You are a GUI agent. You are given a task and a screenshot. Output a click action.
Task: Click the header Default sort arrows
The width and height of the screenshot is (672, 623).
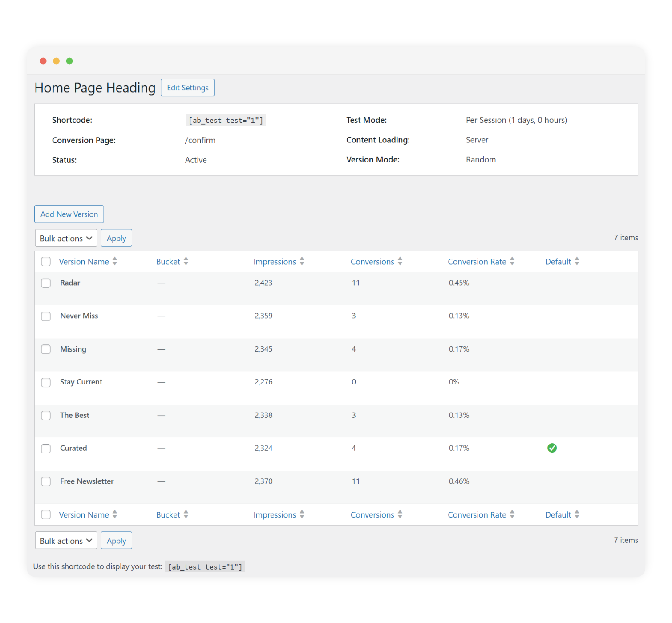(577, 261)
